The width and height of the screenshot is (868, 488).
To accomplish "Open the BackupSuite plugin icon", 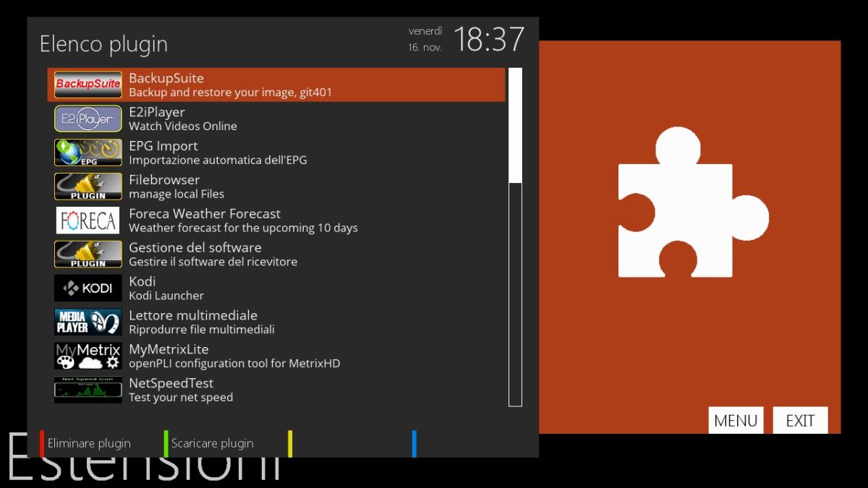I will 87,85.
